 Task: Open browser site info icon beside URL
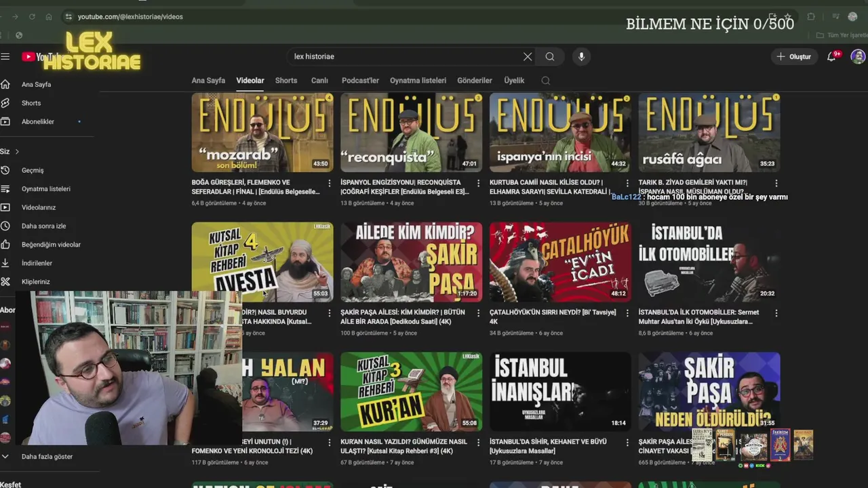tap(68, 16)
